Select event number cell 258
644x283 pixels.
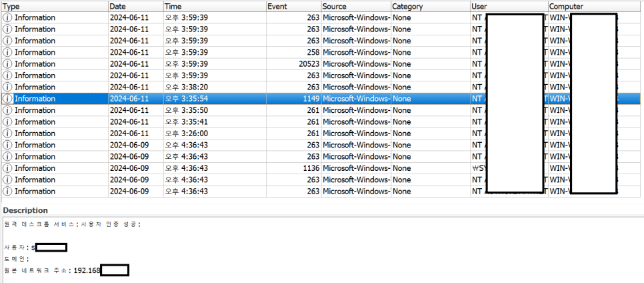click(x=293, y=52)
